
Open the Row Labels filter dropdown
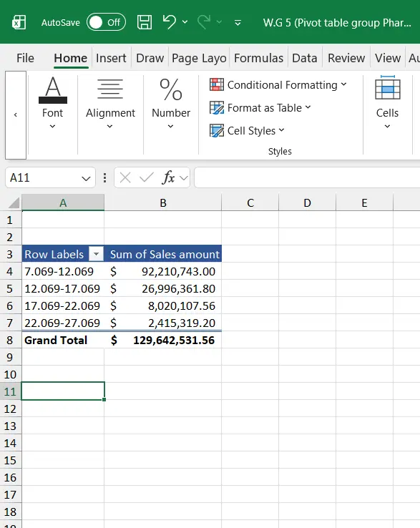[x=96, y=254]
